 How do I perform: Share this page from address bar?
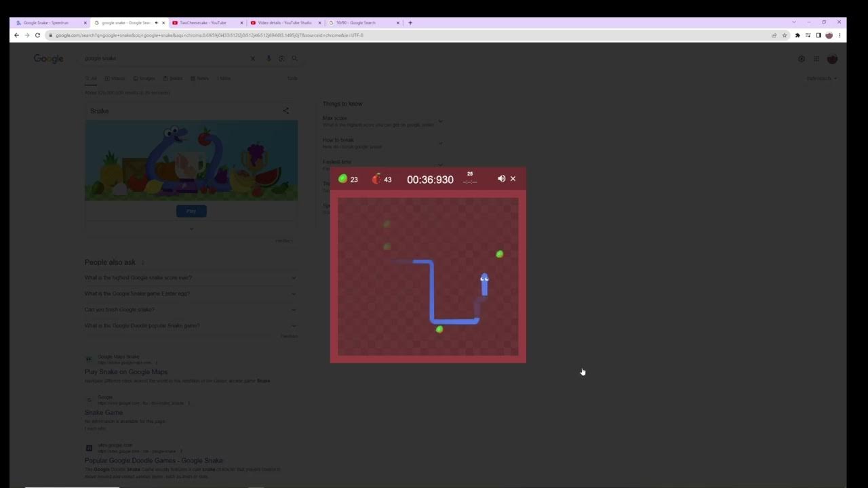774,35
